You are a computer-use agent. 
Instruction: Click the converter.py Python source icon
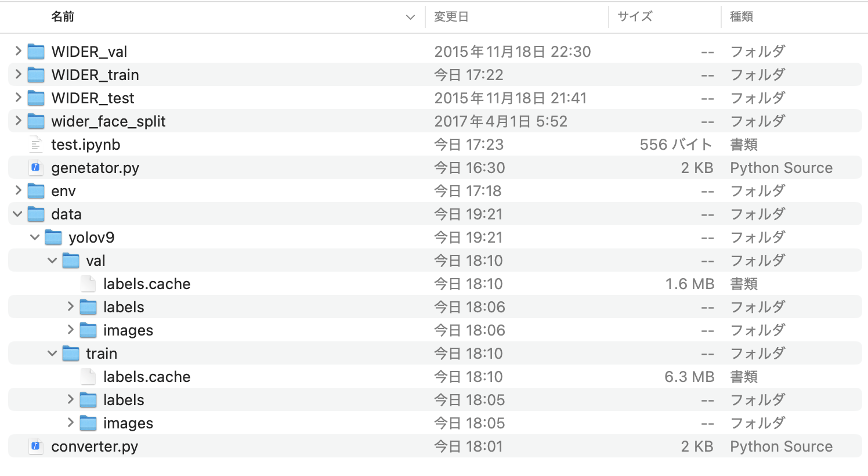coord(36,446)
